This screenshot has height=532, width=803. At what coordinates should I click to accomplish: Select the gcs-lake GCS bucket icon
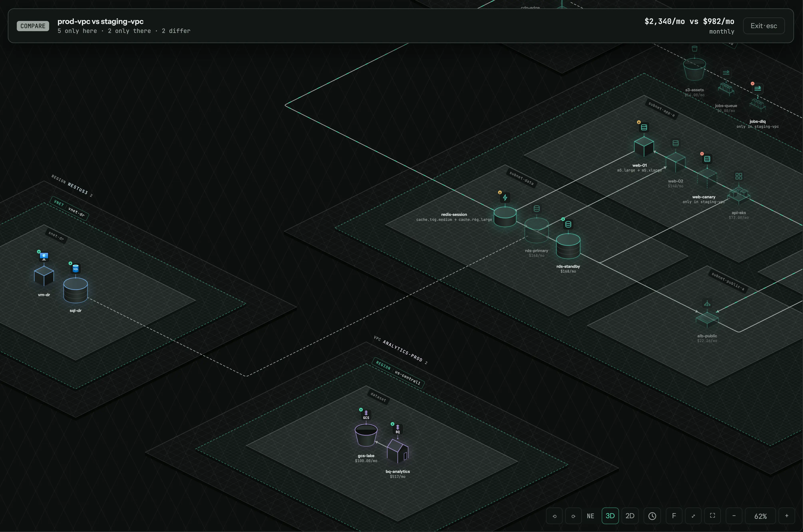point(366,415)
